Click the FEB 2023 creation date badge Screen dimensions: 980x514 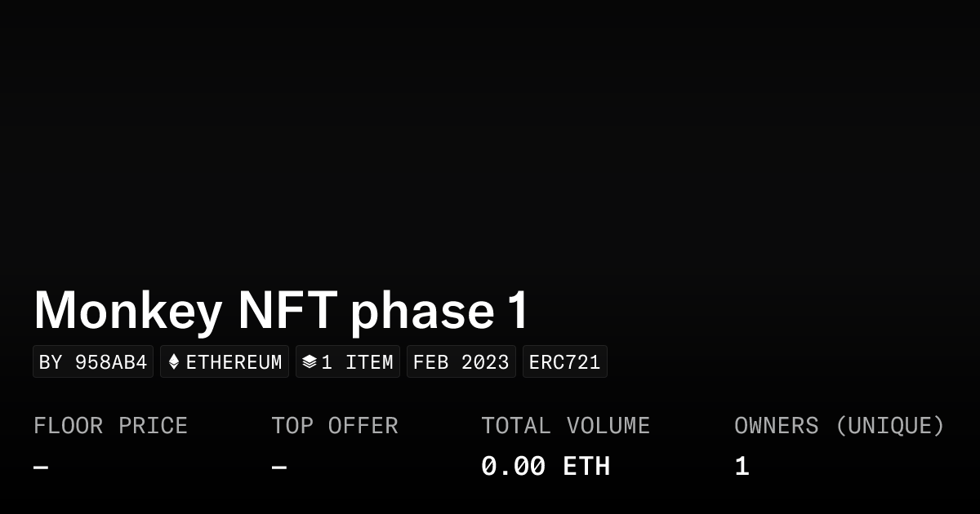tap(461, 362)
